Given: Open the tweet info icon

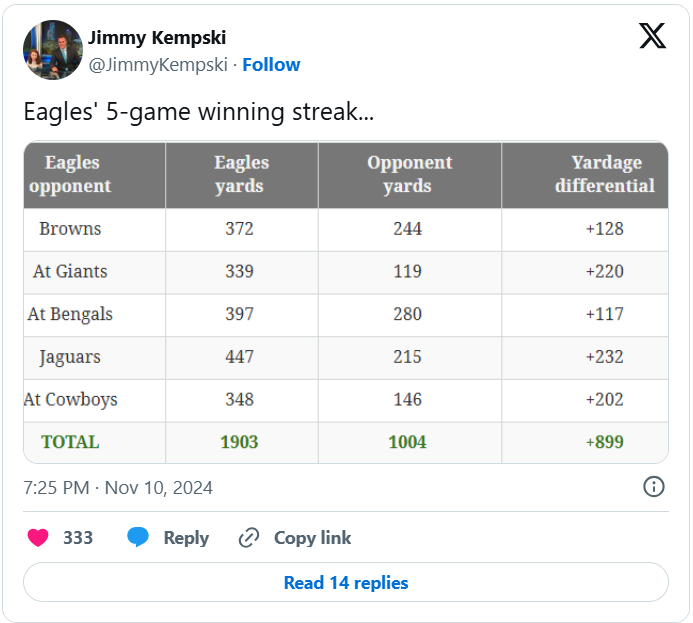Looking at the screenshot, I should point(653,487).
